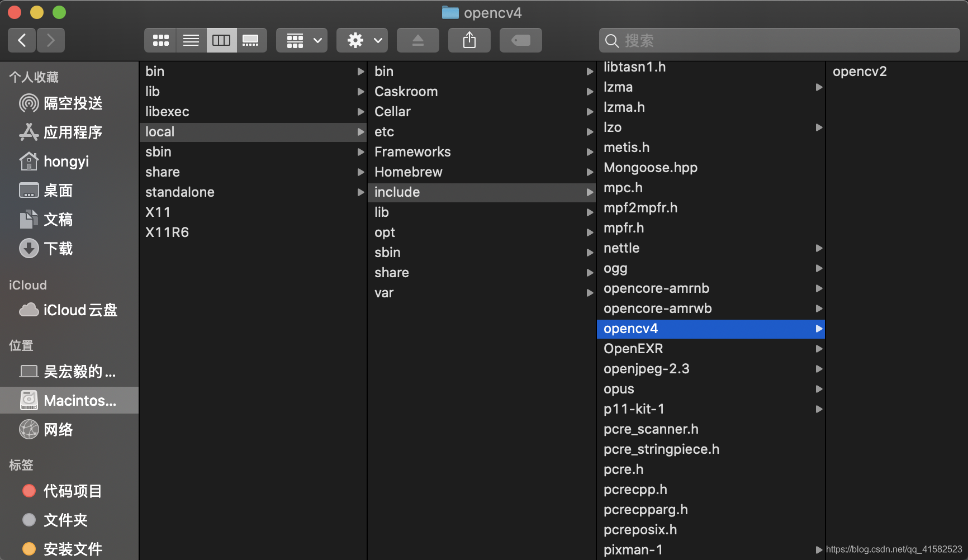Open hongyi home folder in sidebar
The height and width of the screenshot is (560, 968).
69,162
